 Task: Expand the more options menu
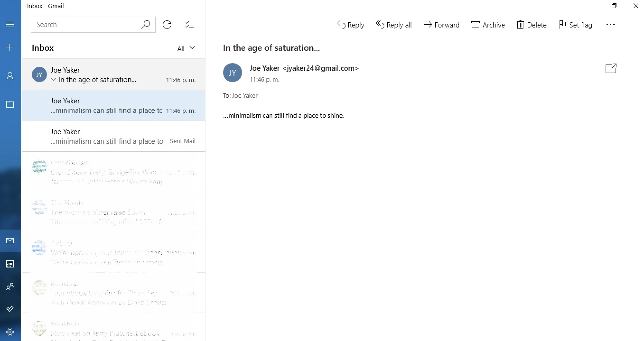pyautogui.click(x=610, y=24)
